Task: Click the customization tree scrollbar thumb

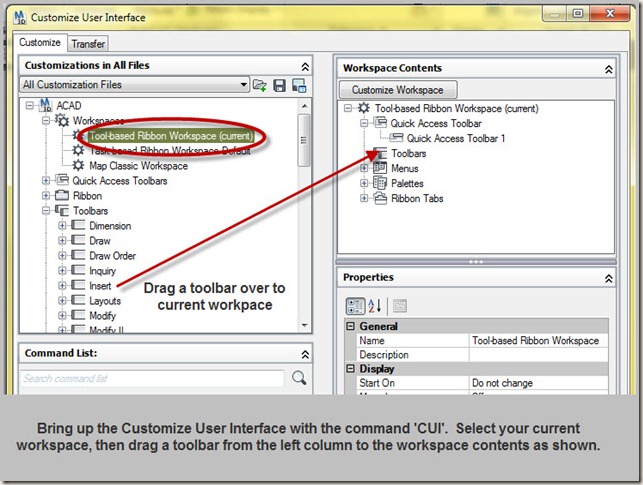Action: point(304,140)
